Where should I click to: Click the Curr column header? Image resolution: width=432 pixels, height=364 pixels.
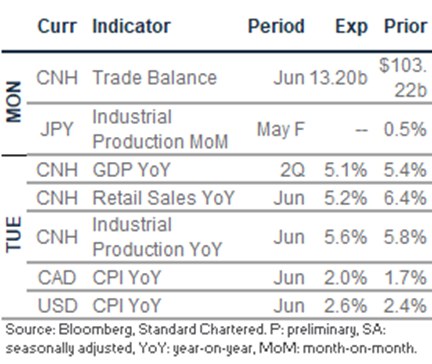click(x=57, y=26)
